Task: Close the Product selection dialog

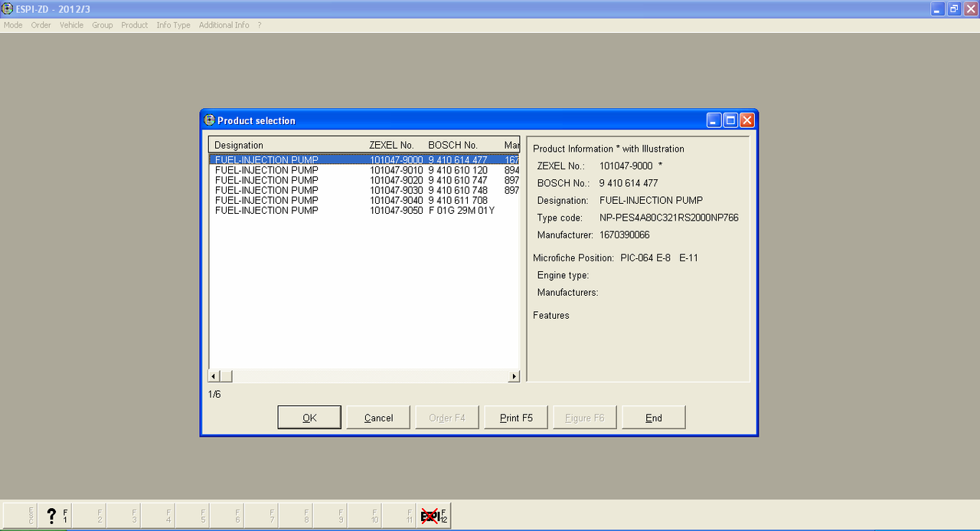Action: [747, 120]
